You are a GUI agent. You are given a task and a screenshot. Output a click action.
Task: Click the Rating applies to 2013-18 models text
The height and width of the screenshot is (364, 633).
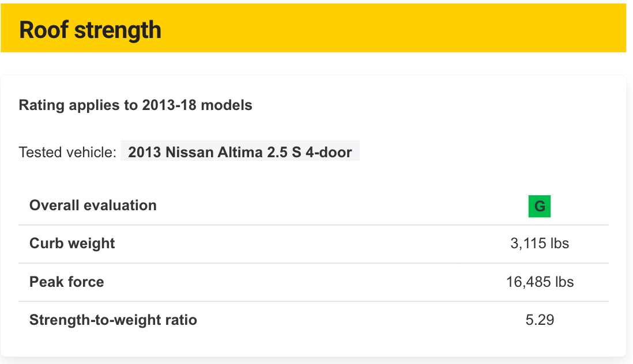point(135,105)
